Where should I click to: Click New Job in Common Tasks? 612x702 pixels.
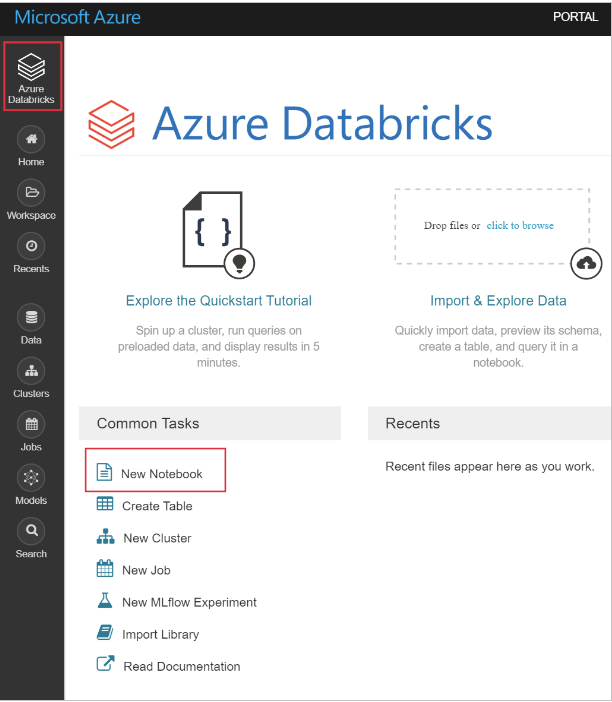pos(146,570)
